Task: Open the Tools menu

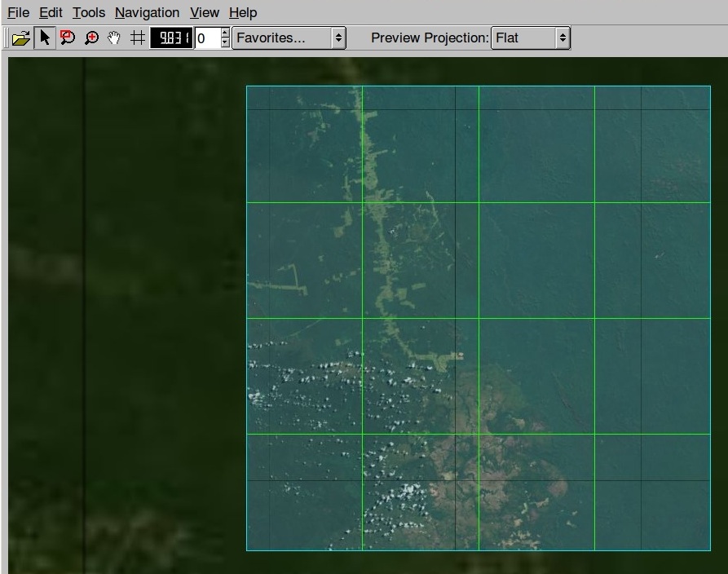Action: [x=88, y=12]
